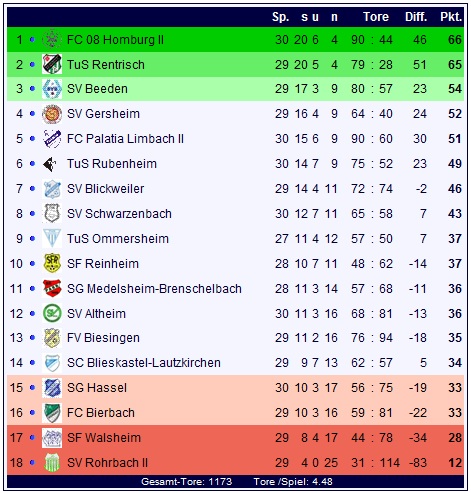Image resolution: width=471 pixels, height=493 pixels.
Task: Click the Tore column header
Action: point(376,17)
